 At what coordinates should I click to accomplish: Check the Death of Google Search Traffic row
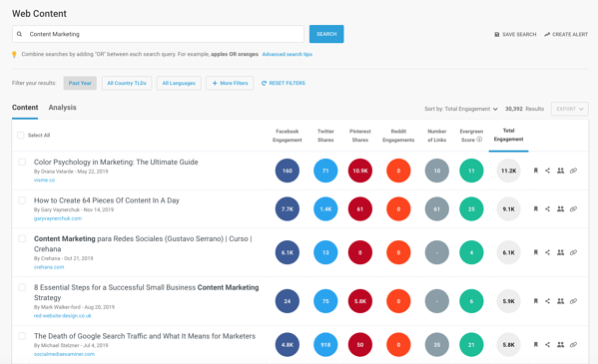pyautogui.click(x=22, y=336)
